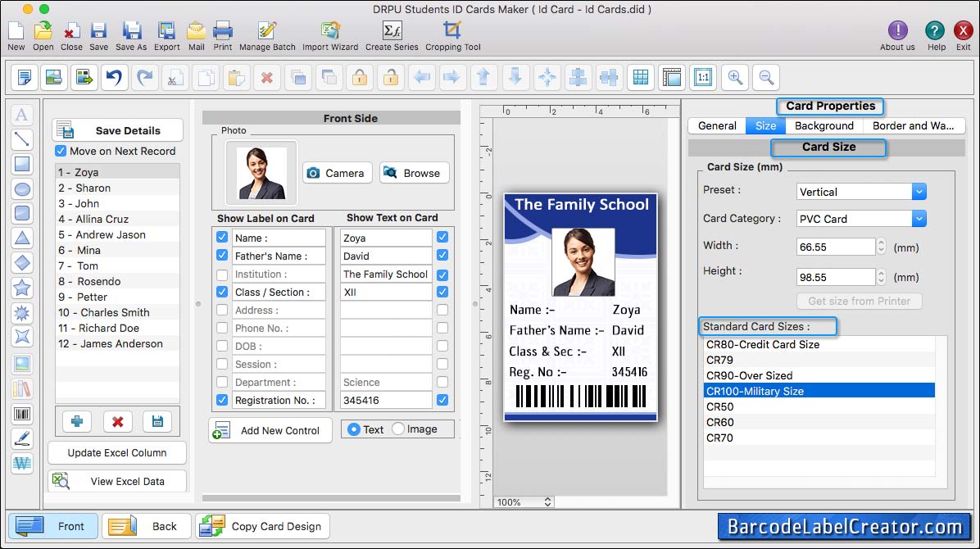Toggle show text checkbox for Science
This screenshot has width=980, height=549.
(x=442, y=381)
